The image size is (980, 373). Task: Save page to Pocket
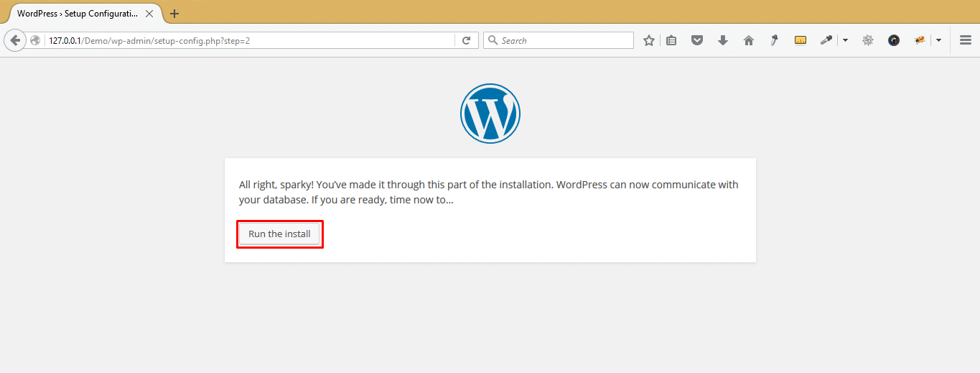(x=697, y=41)
